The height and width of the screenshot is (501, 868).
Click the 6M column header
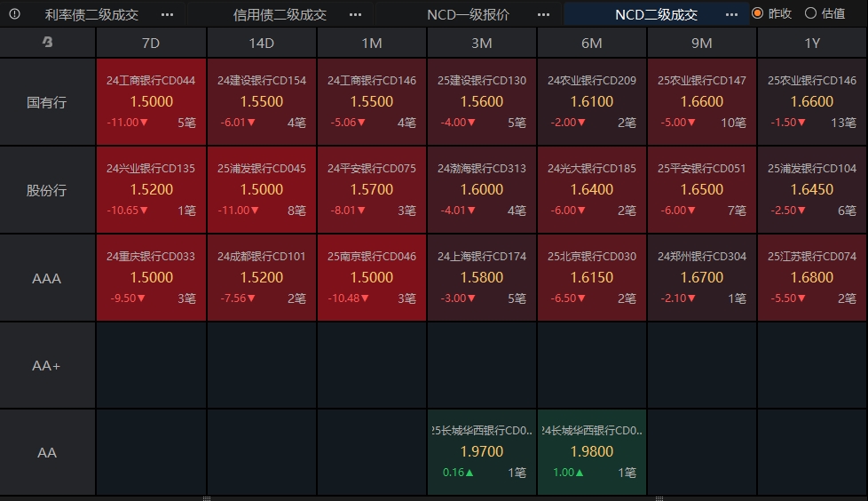coord(592,43)
